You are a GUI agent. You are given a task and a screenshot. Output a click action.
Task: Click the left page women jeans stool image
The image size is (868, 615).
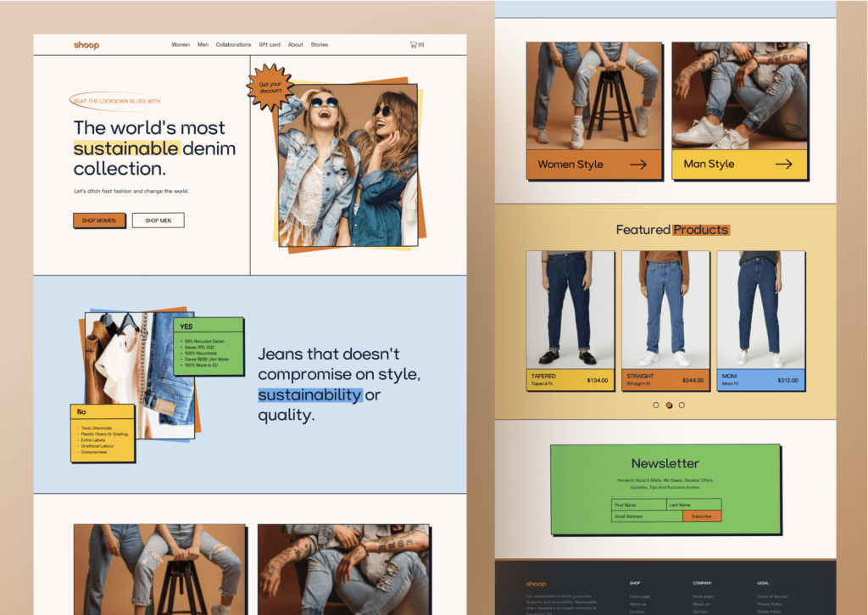[x=159, y=569]
